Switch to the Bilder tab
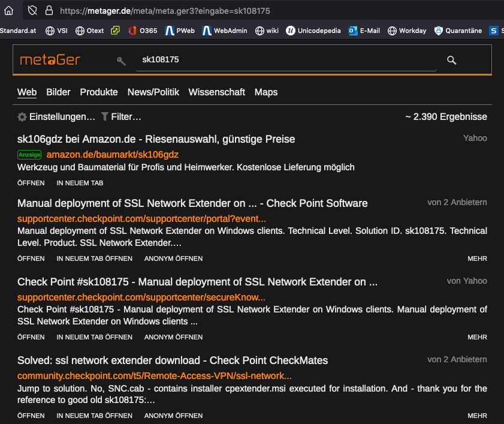Screen dimensions: 504x424 [58, 92]
